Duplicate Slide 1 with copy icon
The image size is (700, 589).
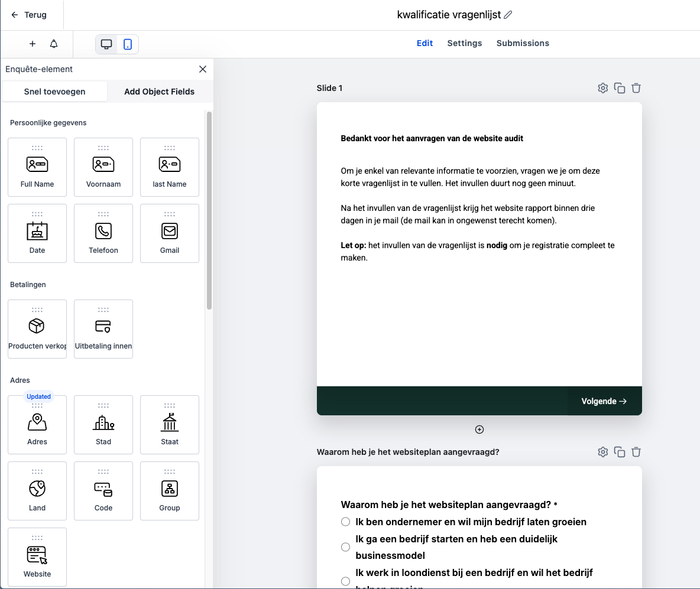[x=620, y=88]
